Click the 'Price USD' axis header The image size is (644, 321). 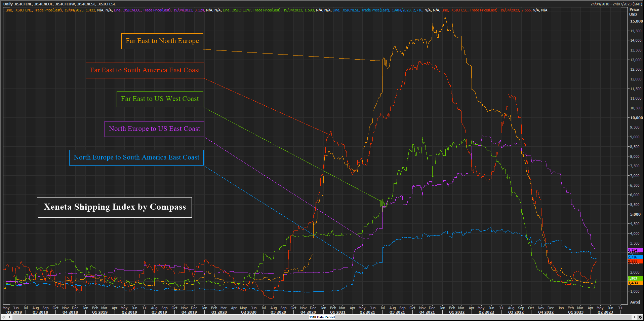[x=634, y=12]
